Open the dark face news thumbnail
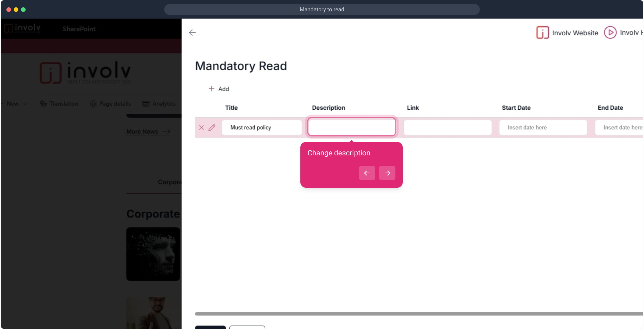This screenshot has height=329, width=644. pos(153,254)
